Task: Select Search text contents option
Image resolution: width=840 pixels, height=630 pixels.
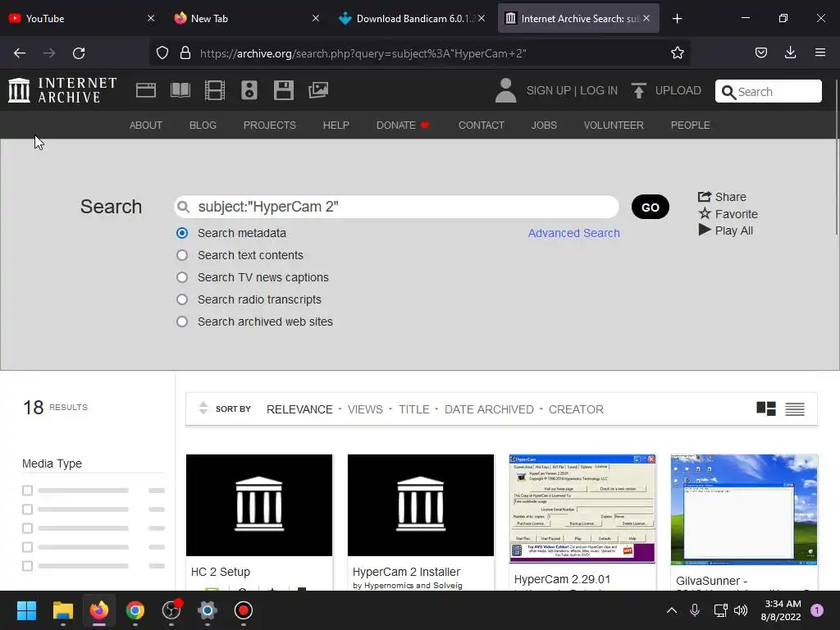Action: pyautogui.click(x=182, y=255)
